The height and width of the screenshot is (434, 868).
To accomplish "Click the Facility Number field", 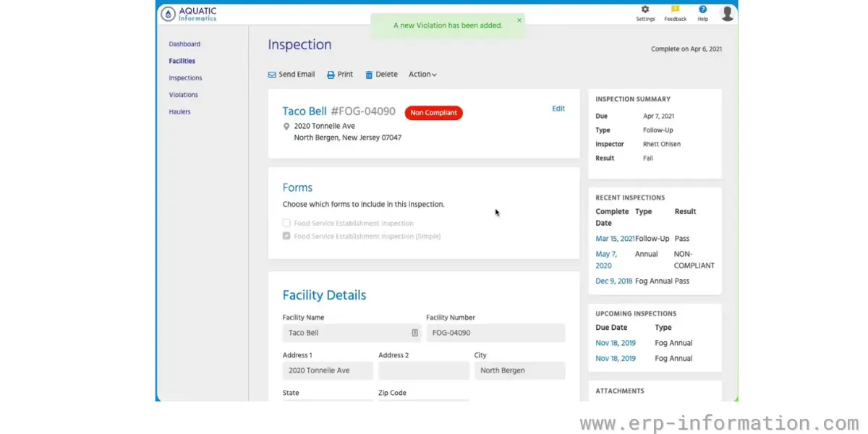I will (x=496, y=333).
